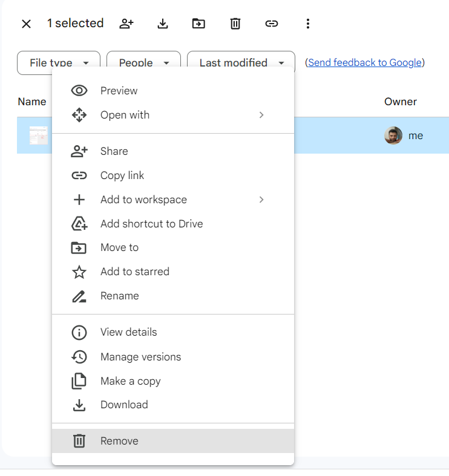
Task: Click the download arrow icon in menu
Action: tap(79, 405)
